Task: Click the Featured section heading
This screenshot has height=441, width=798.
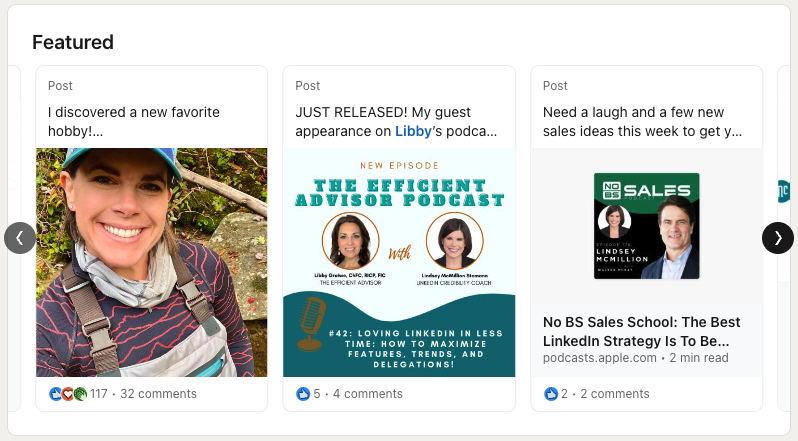Action: [73, 42]
